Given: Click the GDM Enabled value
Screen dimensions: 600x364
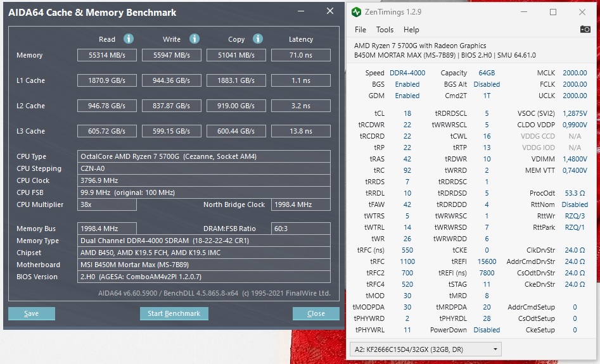Looking at the screenshot, I should (x=407, y=96).
